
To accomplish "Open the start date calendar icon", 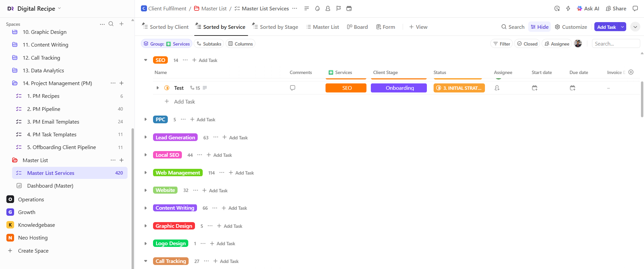I will [x=535, y=88].
